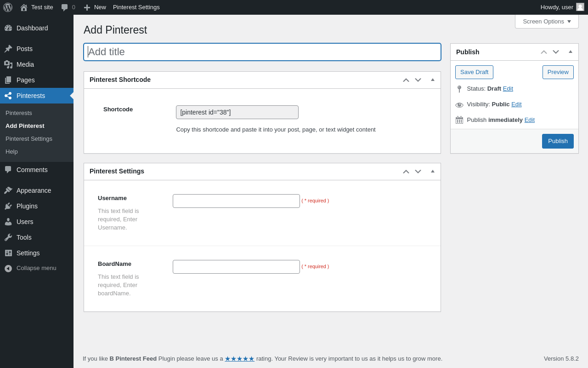
Task: Click the Username input field
Action: click(x=236, y=201)
